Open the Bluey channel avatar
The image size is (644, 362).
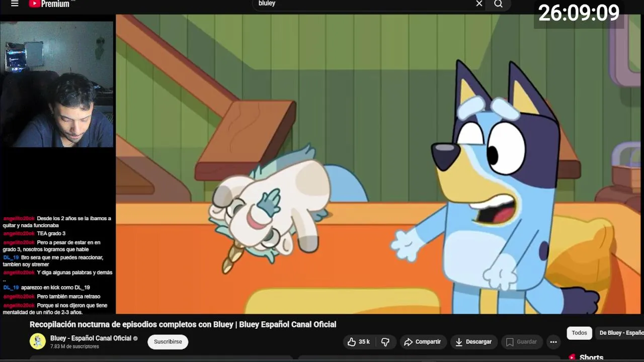coord(38,341)
